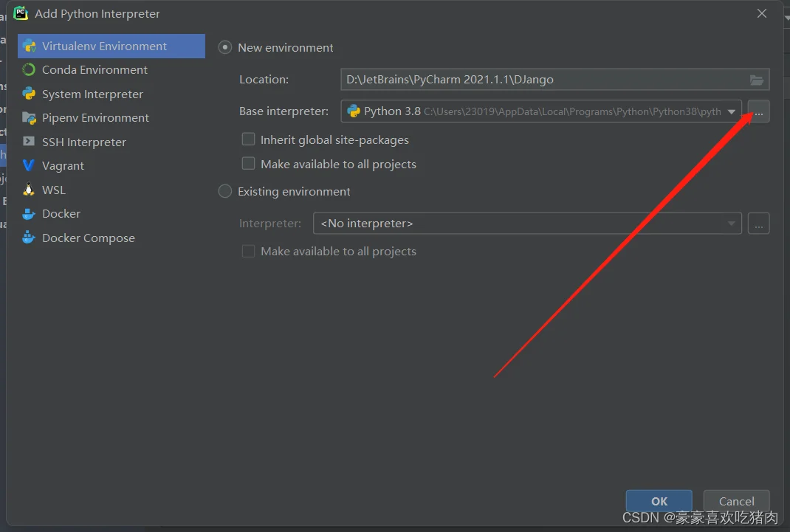Click the folder browse icon in Location field
Screen dimensions: 790x532
757,80
